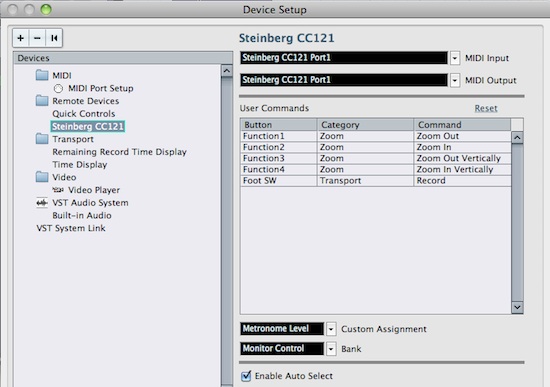
Task: Select Steinberg CC121 in device list
Action: click(88, 126)
